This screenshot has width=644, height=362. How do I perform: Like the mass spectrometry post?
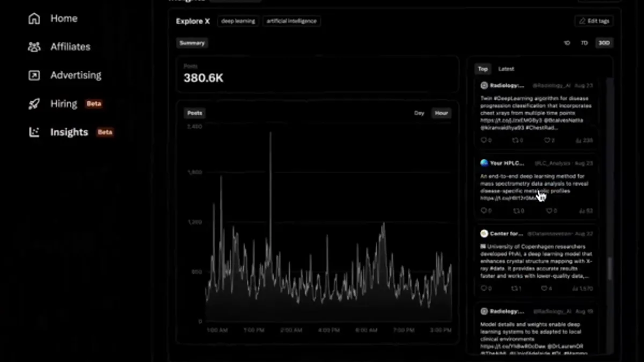(x=549, y=211)
